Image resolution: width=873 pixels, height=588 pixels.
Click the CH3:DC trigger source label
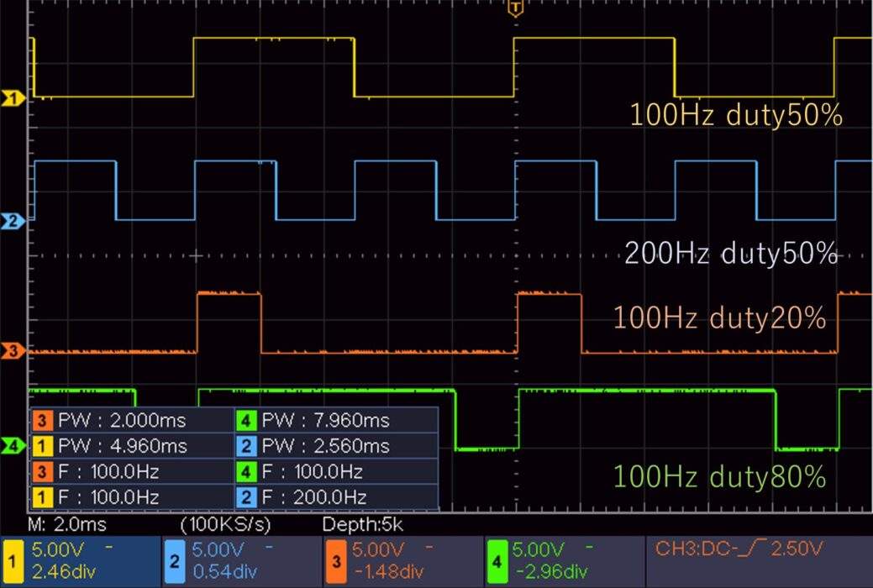point(697,549)
